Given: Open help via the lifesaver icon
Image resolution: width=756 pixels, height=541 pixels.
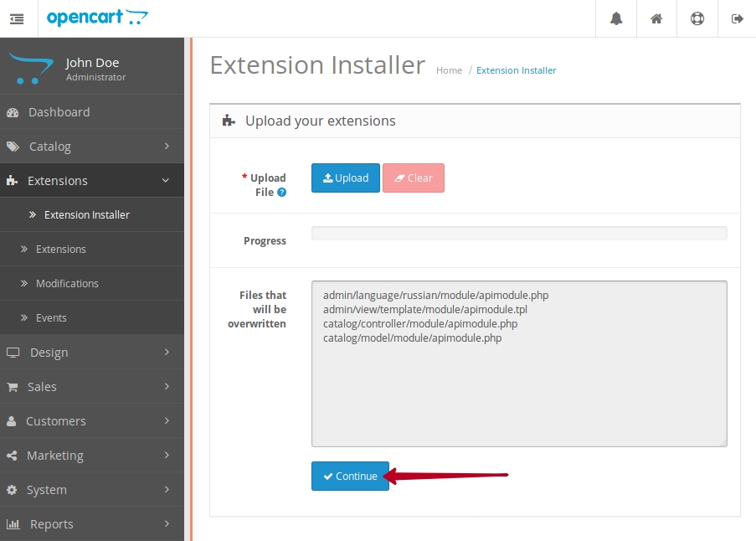Looking at the screenshot, I should click(697, 18).
